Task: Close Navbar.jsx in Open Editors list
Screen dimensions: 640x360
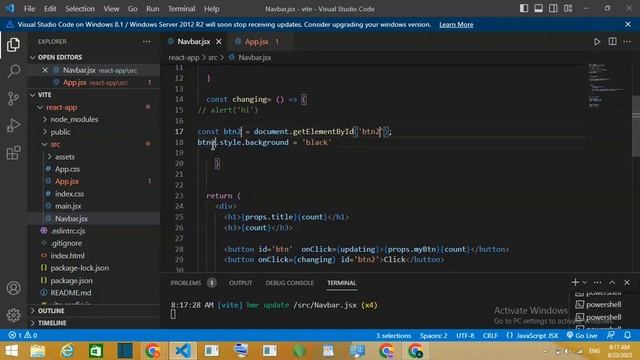Action: point(45,70)
